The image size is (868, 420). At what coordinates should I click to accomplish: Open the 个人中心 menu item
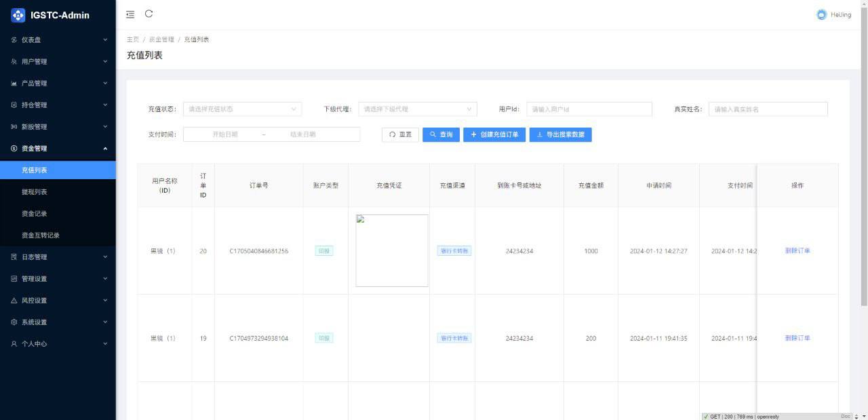point(58,344)
